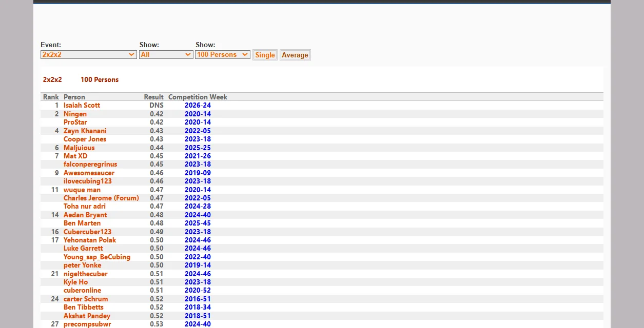
Task: Open week 2020-14 link in wuque man row
Action: click(x=198, y=190)
